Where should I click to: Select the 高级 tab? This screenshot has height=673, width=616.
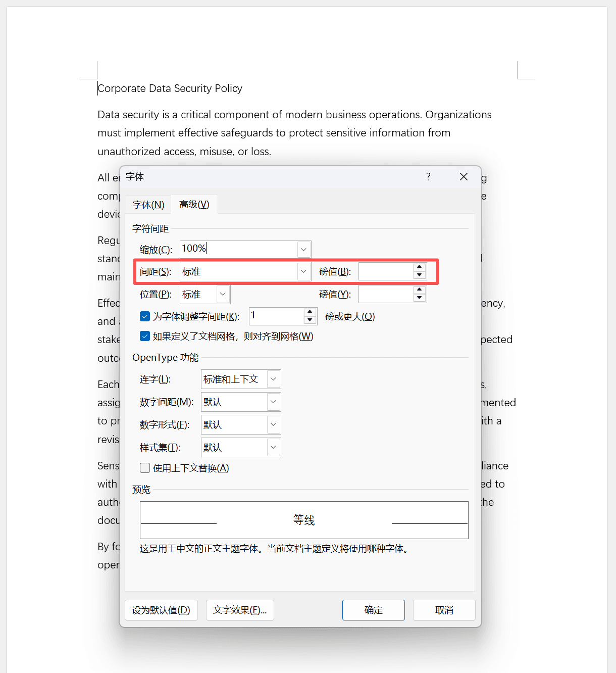[x=194, y=204]
